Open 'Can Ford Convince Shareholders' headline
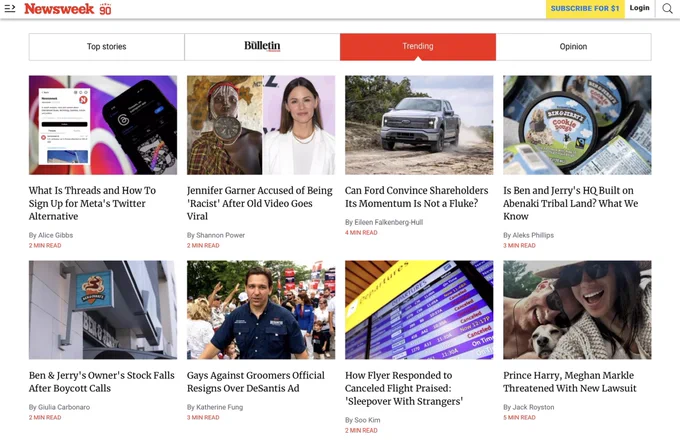 [x=416, y=196]
